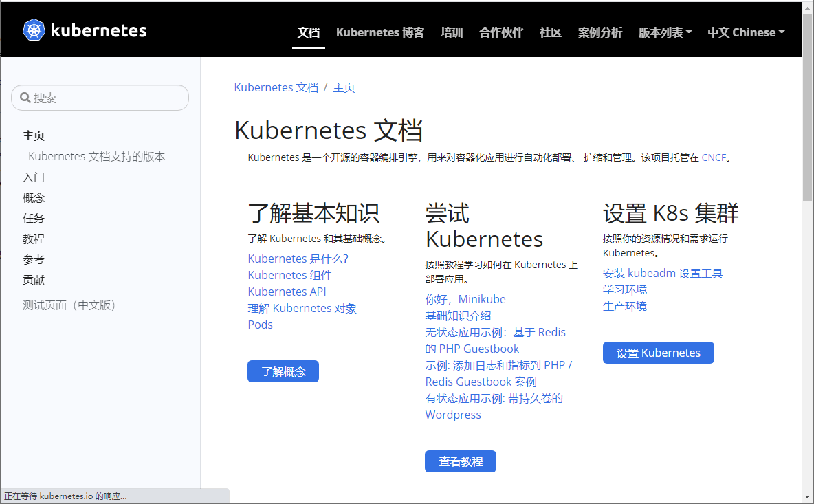The image size is (814, 504).
Task: Open 概念 in the sidebar
Action: point(34,198)
